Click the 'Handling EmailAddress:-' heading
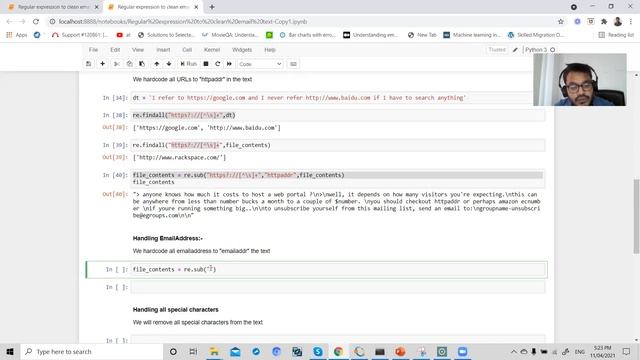Image resolution: width=640 pixels, height=360 pixels. 168,238
